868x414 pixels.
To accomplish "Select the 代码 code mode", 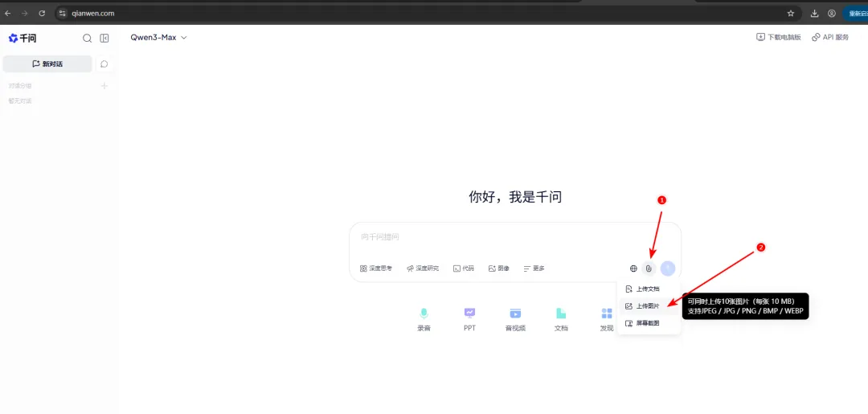I will point(464,268).
